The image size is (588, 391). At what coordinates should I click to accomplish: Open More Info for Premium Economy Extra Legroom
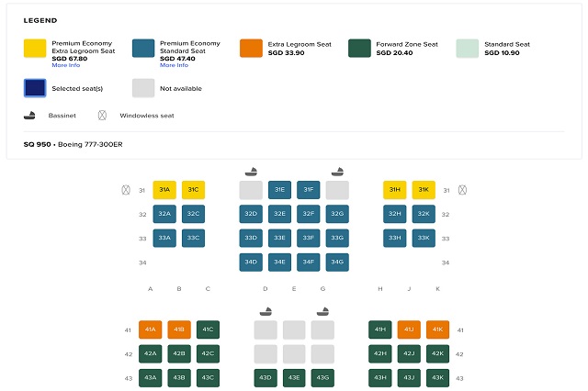tap(65, 65)
